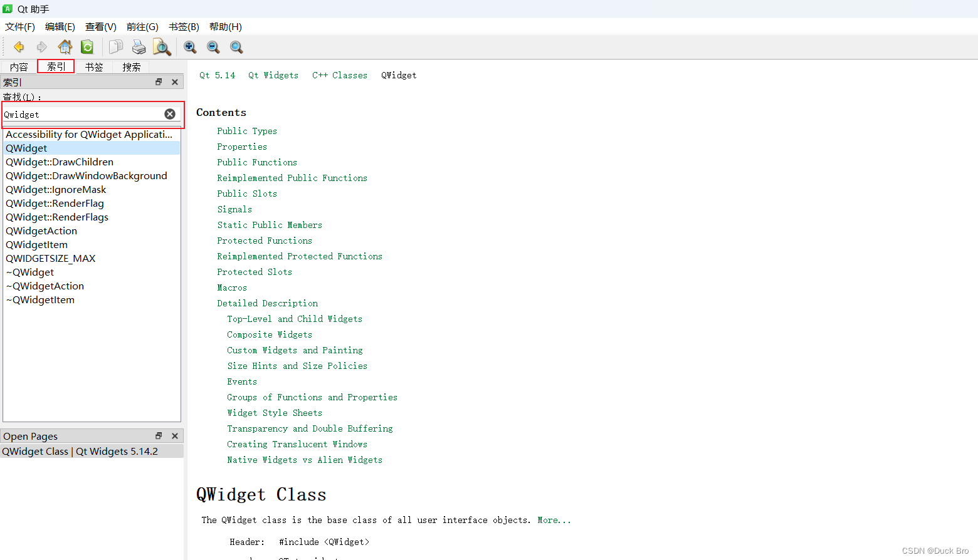Jump to Reimplemented Public Functions
This screenshot has width=978, height=560.
pos(292,178)
